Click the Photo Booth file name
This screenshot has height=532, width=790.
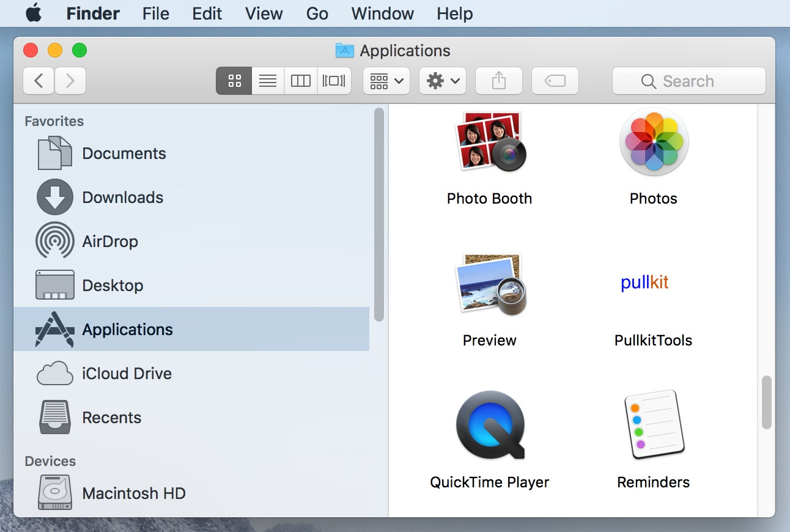coord(490,199)
